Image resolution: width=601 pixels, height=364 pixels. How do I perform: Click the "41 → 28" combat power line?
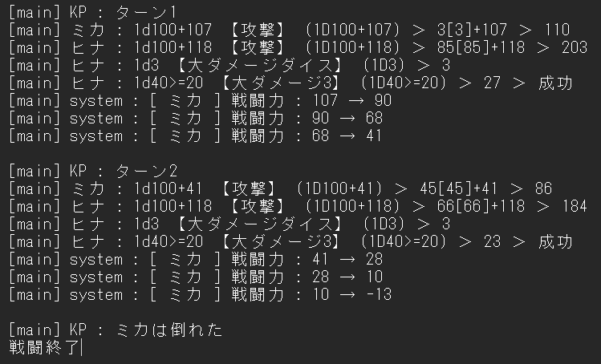point(341,260)
